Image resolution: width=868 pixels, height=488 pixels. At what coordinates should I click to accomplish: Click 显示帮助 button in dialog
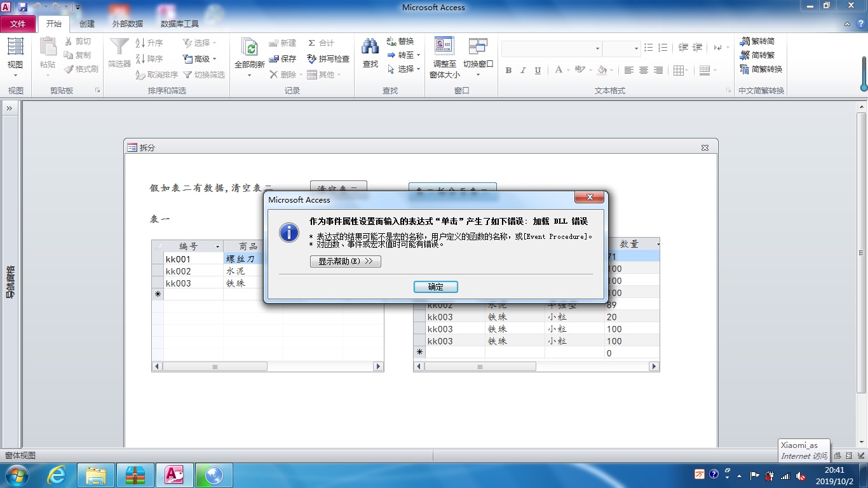[x=346, y=261]
